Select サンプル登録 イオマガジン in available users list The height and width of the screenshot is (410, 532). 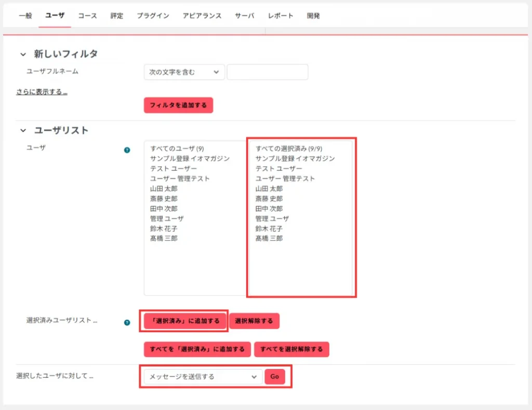[x=190, y=159]
